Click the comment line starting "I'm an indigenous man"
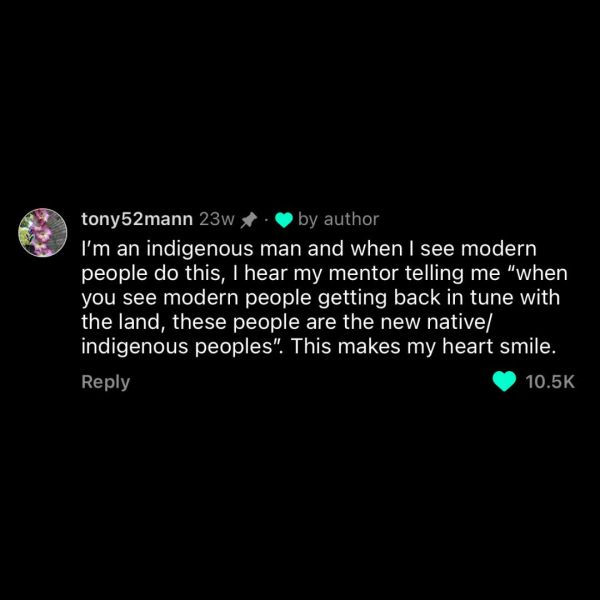The image size is (600, 600). [x=308, y=246]
